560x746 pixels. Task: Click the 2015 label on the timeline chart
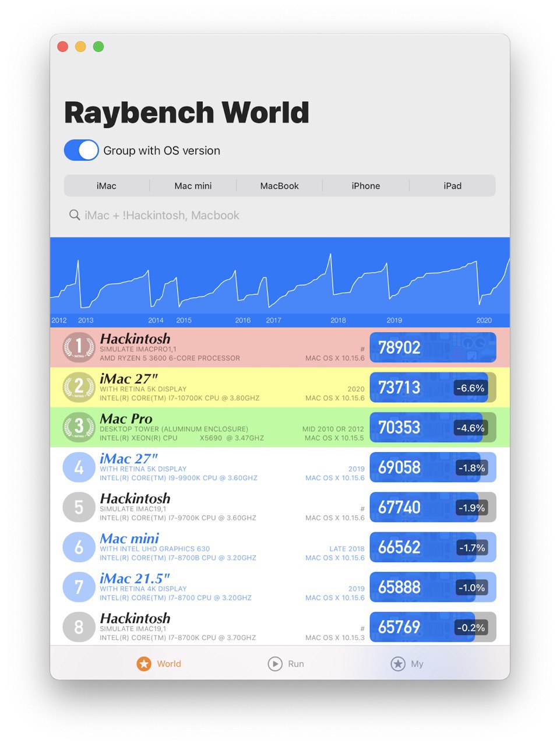(x=184, y=321)
